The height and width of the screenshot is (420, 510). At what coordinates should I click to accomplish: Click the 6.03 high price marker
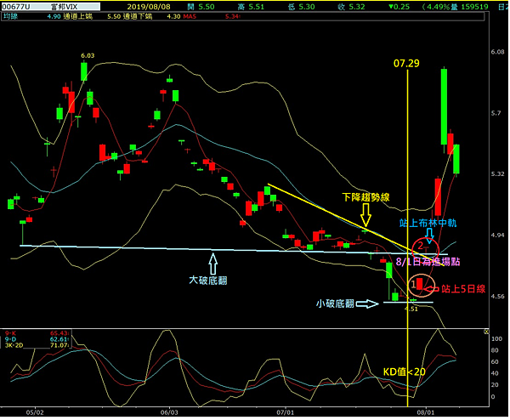[x=88, y=55]
